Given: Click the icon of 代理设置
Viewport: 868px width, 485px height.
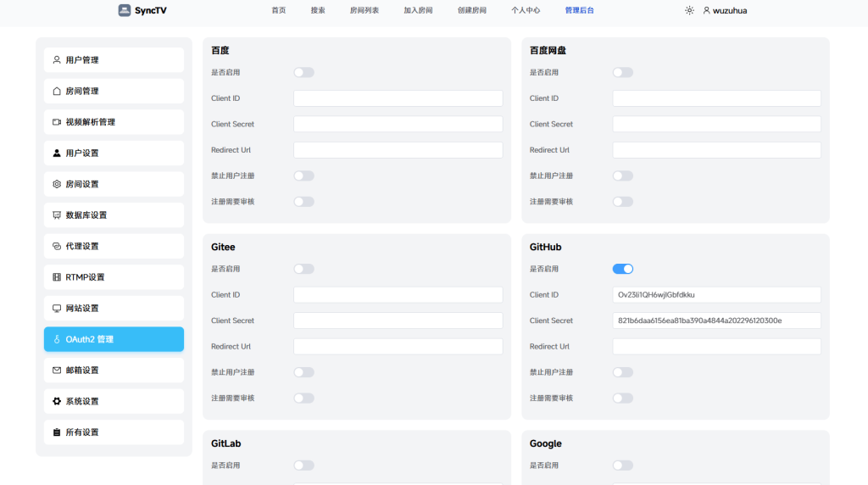Looking at the screenshot, I should (57, 246).
